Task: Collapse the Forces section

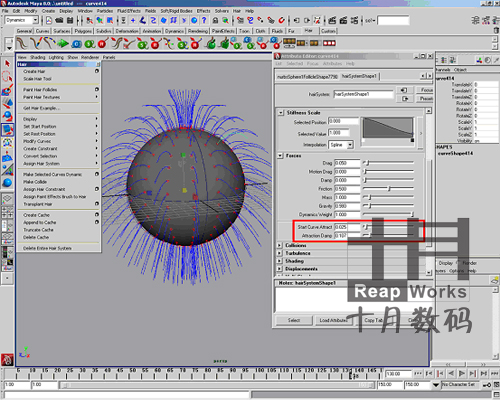Action: (280, 156)
